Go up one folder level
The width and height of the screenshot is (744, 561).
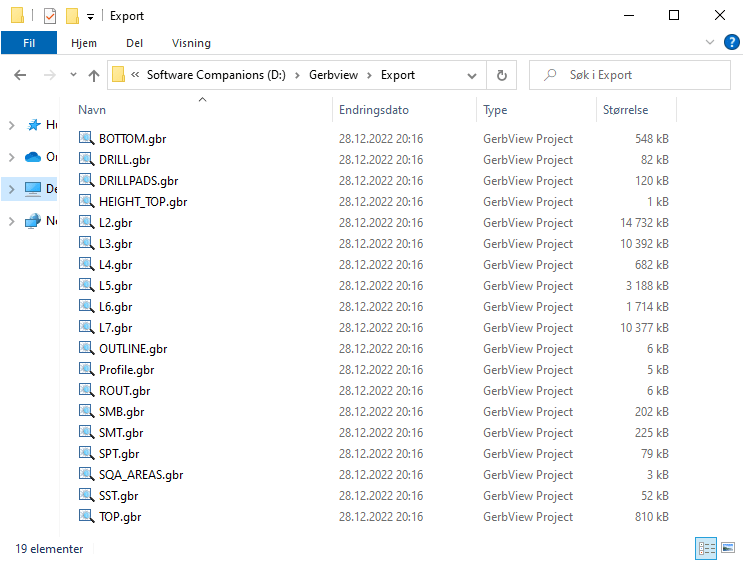click(x=94, y=75)
